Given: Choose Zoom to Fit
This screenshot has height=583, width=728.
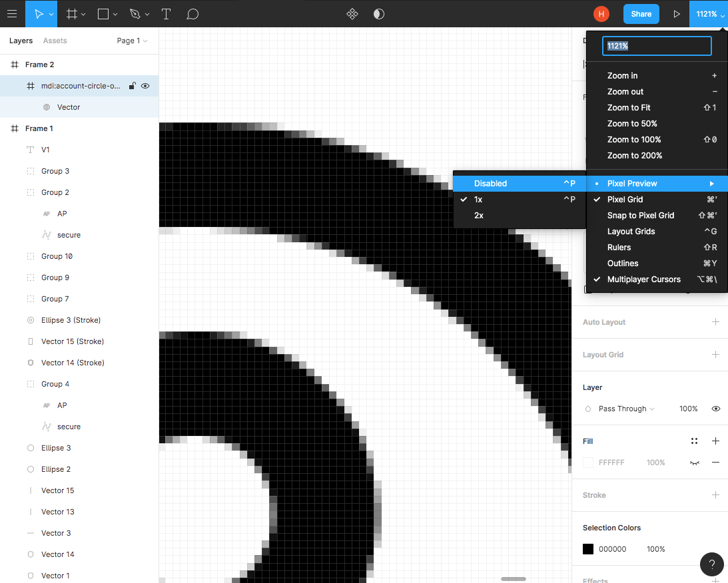Looking at the screenshot, I should 629,107.
